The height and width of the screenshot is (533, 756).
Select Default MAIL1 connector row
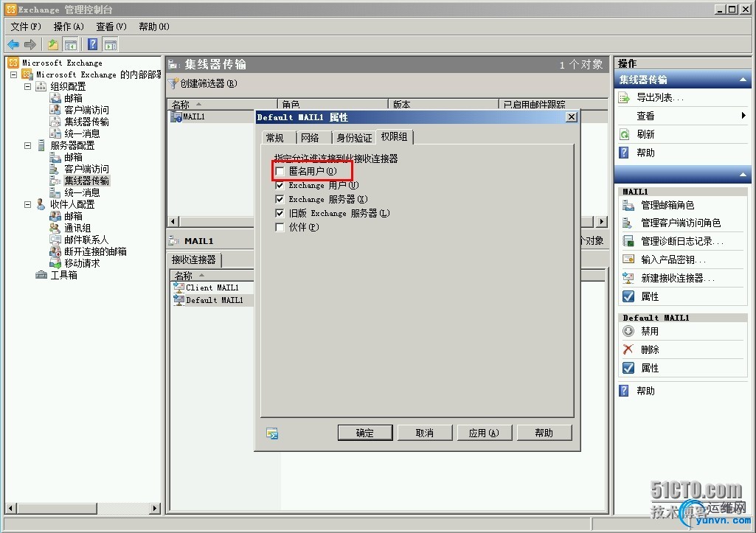point(215,300)
